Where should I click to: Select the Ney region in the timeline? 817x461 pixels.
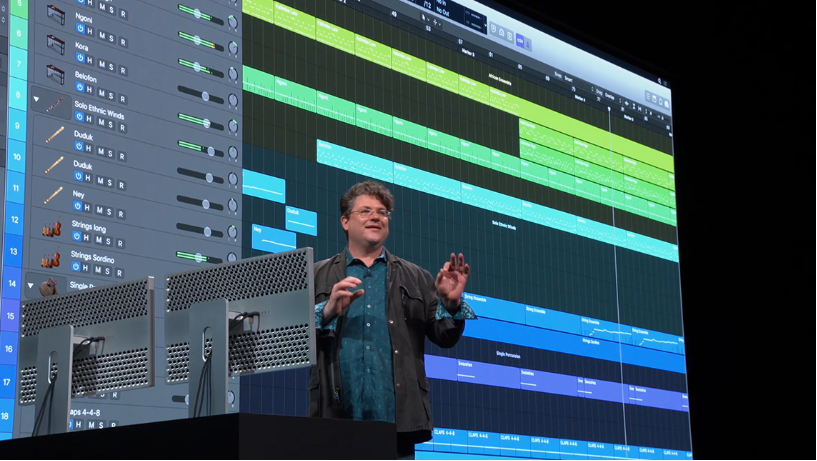point(274,239)
